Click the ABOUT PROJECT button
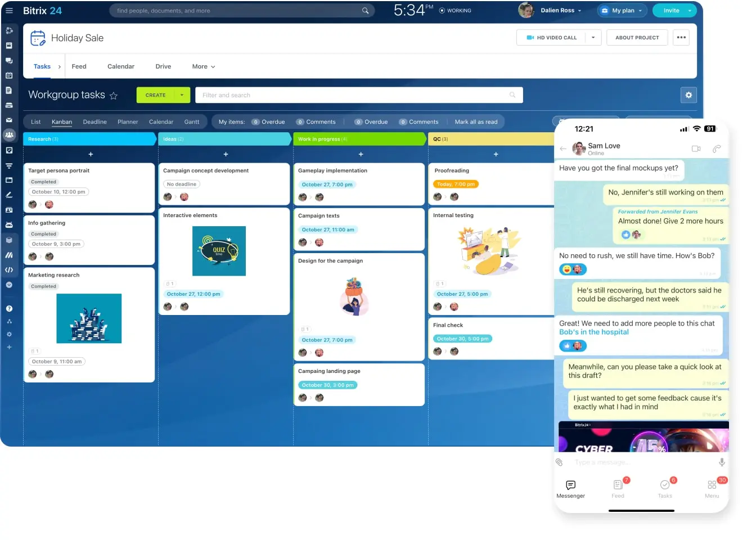This screenshot has height=540, width=756. pos(637,38)
